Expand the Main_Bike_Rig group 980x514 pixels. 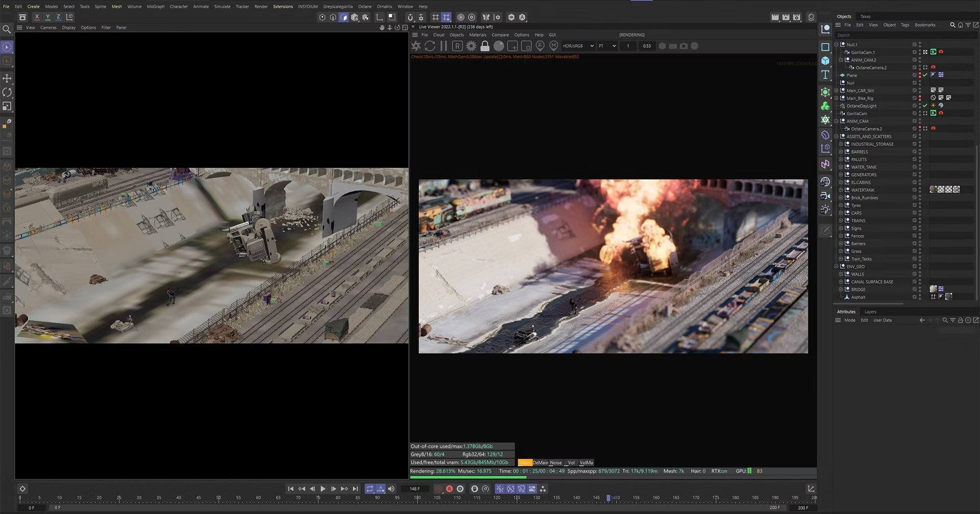click(836, 98)
